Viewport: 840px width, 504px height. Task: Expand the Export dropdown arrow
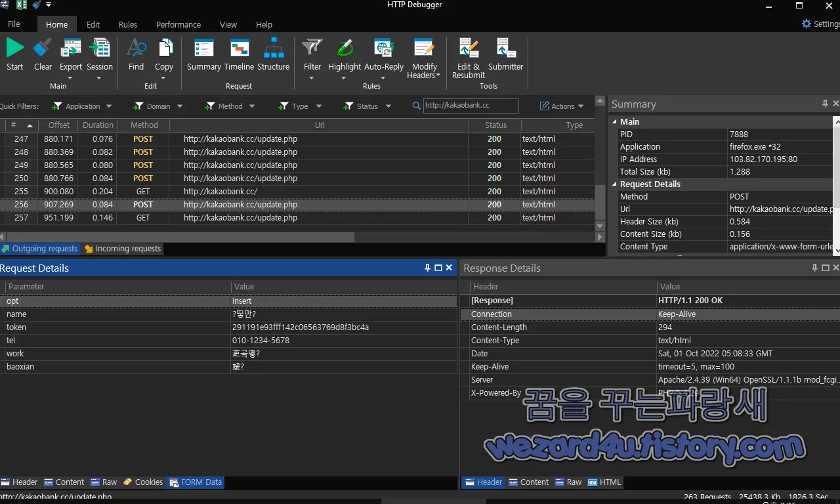pos(70,78)
